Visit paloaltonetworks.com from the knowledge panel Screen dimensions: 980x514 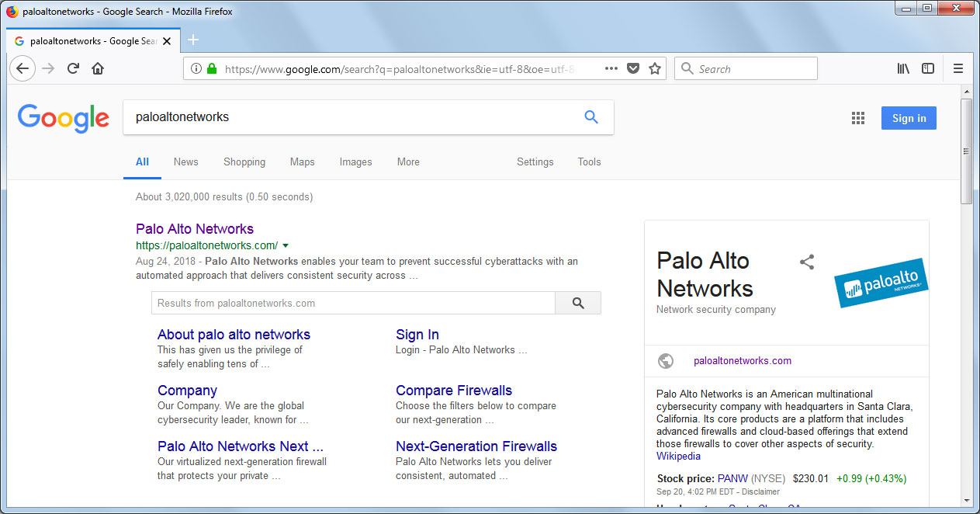coord(743,360)
